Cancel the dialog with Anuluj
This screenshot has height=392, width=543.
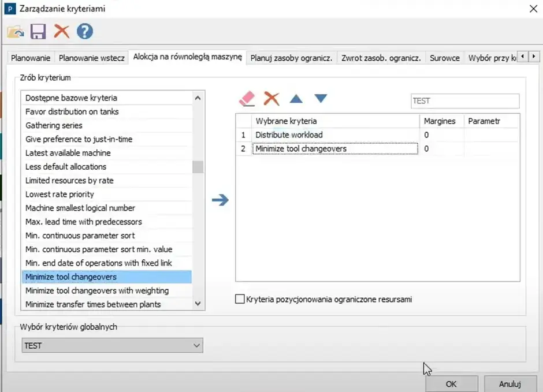[511, 384]
